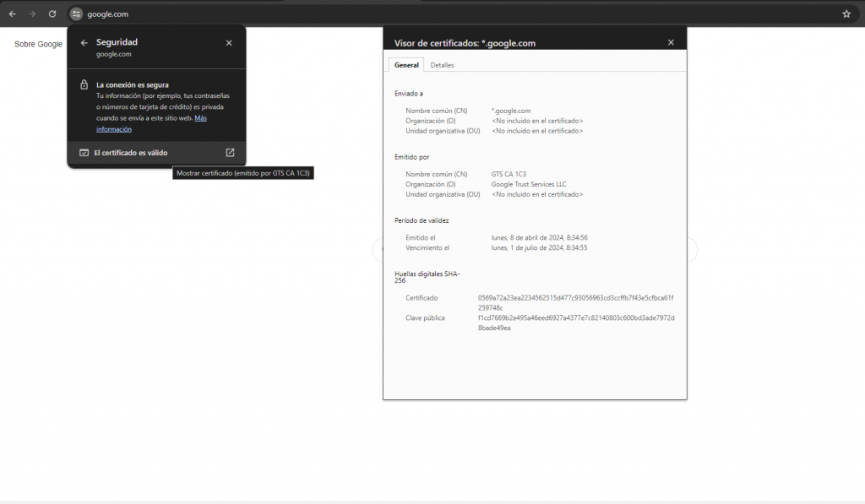Go back from the Seguridad panel
Viewport: 865px width, 504px height.
(x=84, y=42)
